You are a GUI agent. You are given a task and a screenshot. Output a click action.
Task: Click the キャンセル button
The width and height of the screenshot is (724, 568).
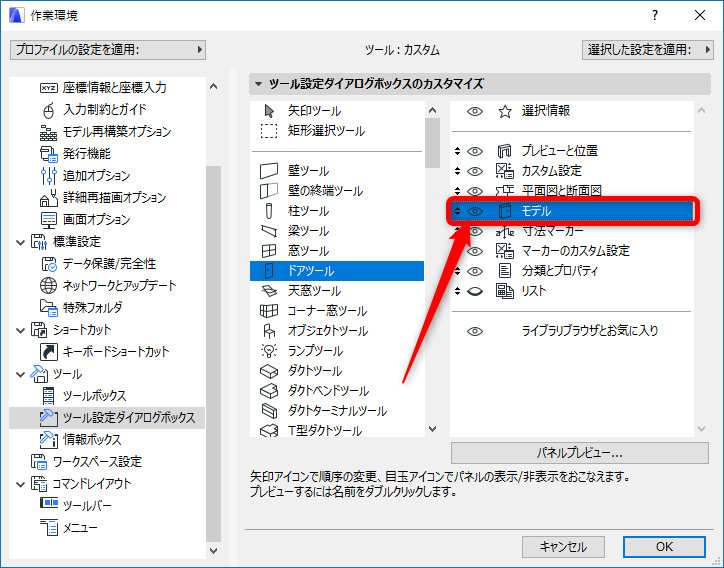click(x=563, y=547)
